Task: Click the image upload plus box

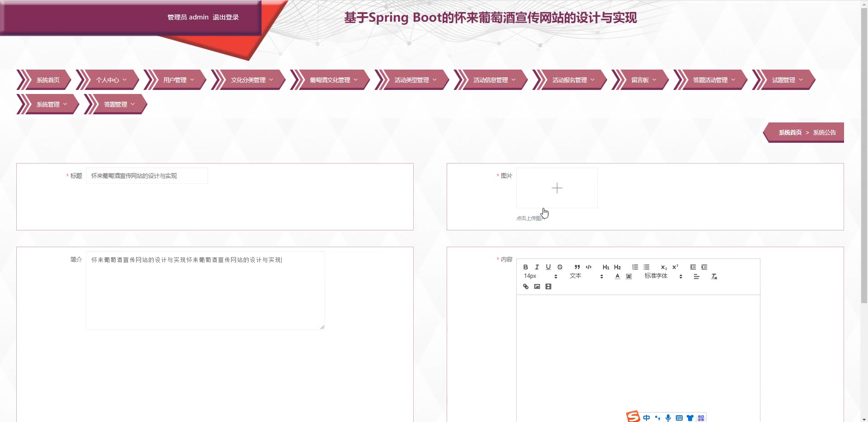Action: pos(557,188)
